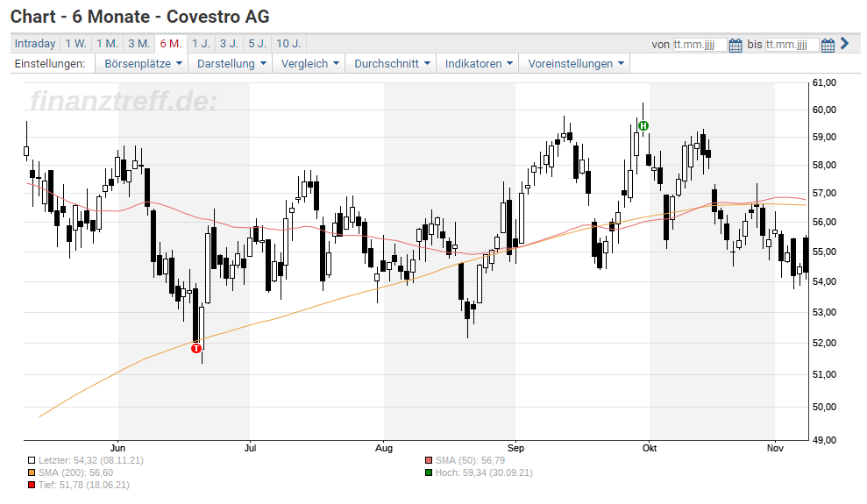Focus the 'von' start date field
The height and width of the screenshot is (504, 867).
[700, 45]
